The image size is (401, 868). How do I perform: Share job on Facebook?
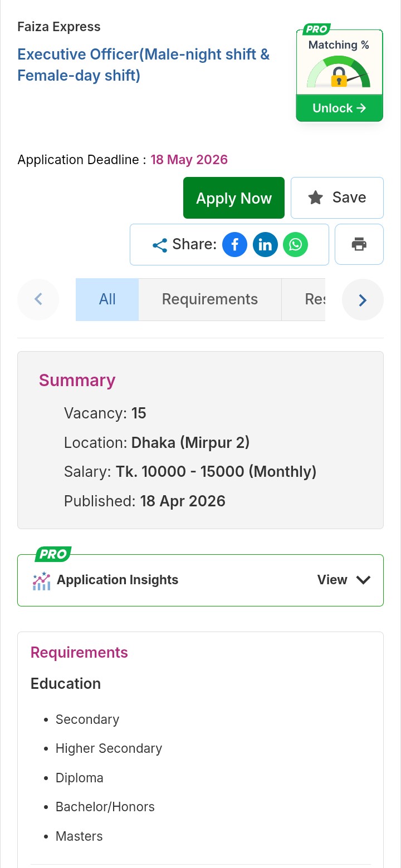coord(234,245)
